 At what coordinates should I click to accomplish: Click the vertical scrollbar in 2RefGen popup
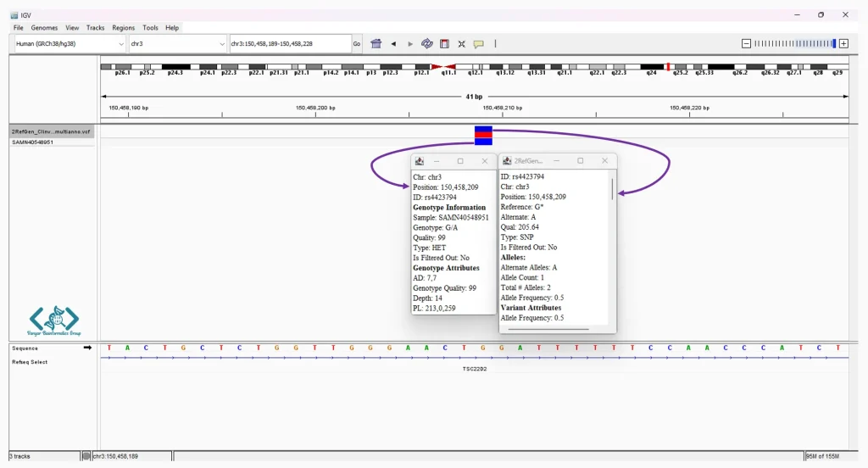(x=612, y=189)
